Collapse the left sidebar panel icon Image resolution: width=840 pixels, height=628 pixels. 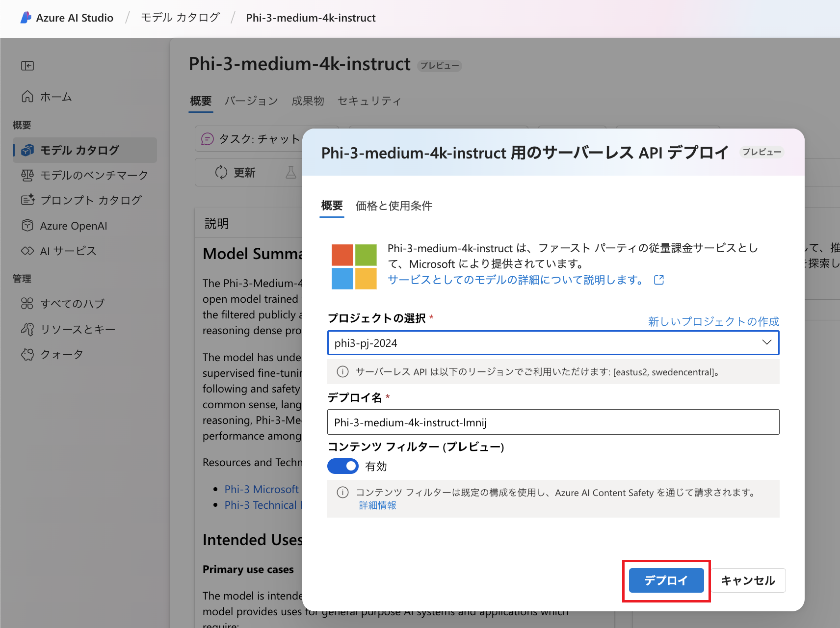27,66
